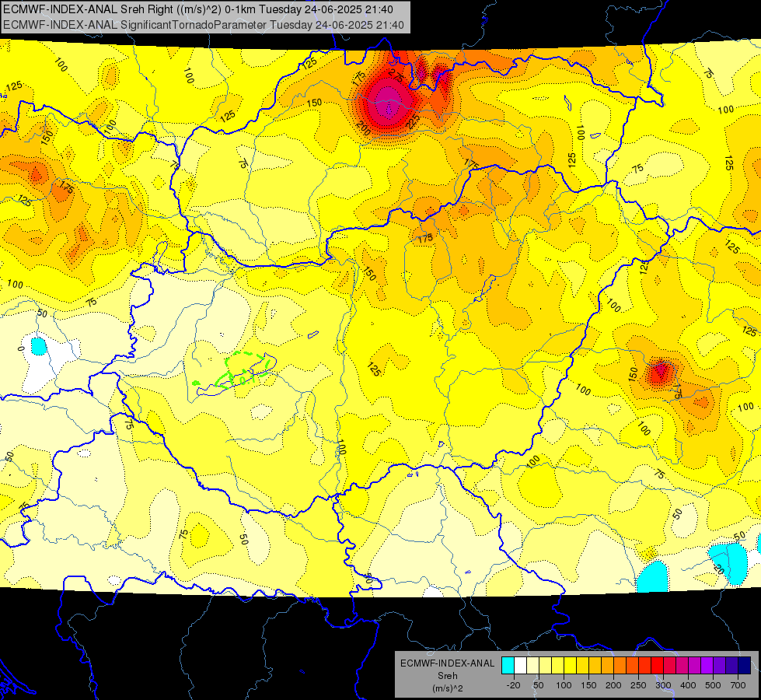The height and width of the screenshot is (700, 761).
Task: Click the '225' contour label on the map
Action: [x=413, y=121]
